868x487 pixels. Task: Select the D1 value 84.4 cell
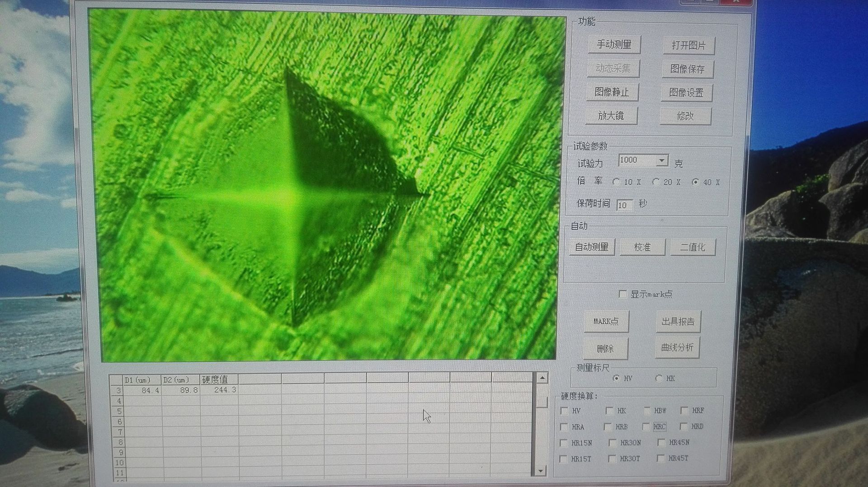142,390
